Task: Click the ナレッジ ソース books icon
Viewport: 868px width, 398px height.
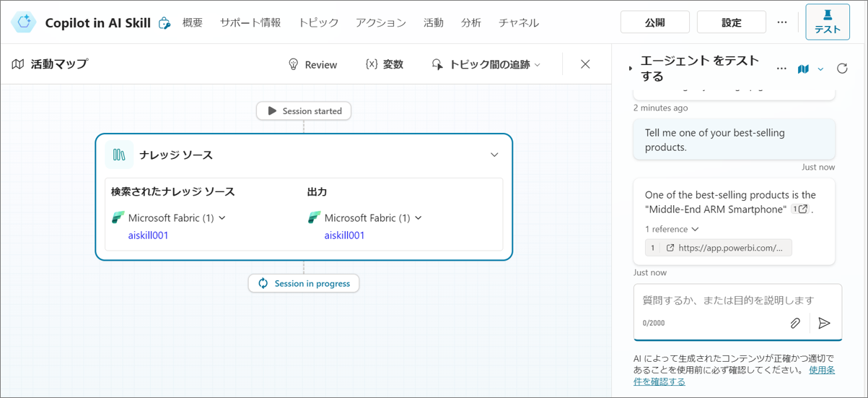Action: pyautogui.click(x=120, y=155)
